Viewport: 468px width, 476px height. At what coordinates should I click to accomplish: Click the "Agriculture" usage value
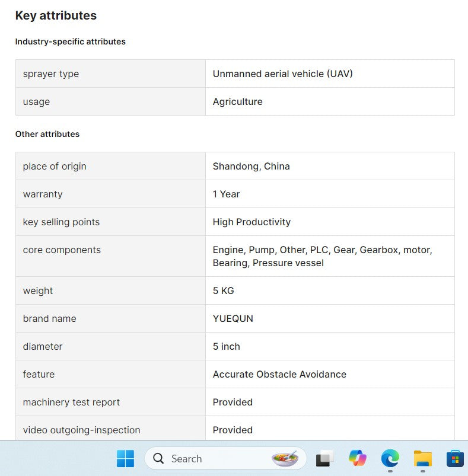237,101
